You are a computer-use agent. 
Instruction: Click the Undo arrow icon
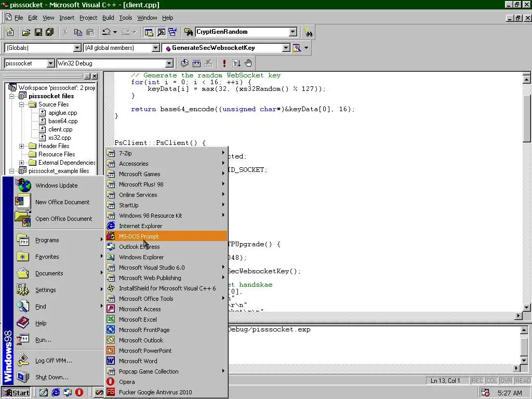point(106,32)
